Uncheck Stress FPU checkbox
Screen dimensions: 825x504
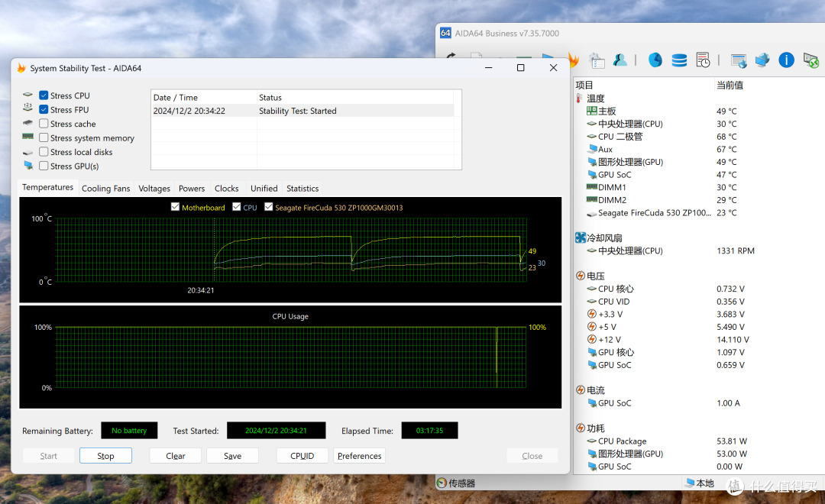44,109
